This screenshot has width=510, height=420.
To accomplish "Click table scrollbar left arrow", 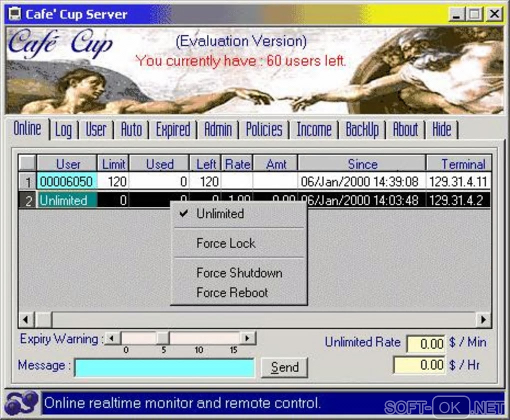I will [26, 320].
